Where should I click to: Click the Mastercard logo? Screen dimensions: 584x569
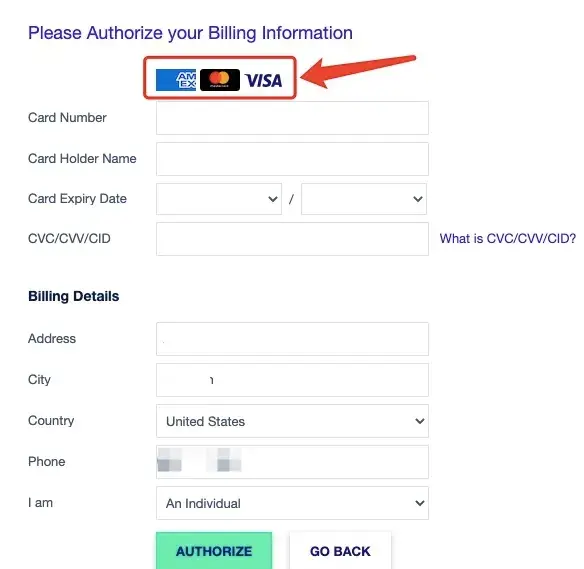220,80
